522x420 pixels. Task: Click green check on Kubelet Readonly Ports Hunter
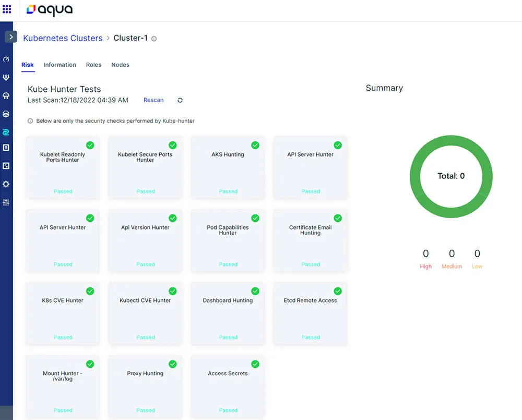coord(90,145)
